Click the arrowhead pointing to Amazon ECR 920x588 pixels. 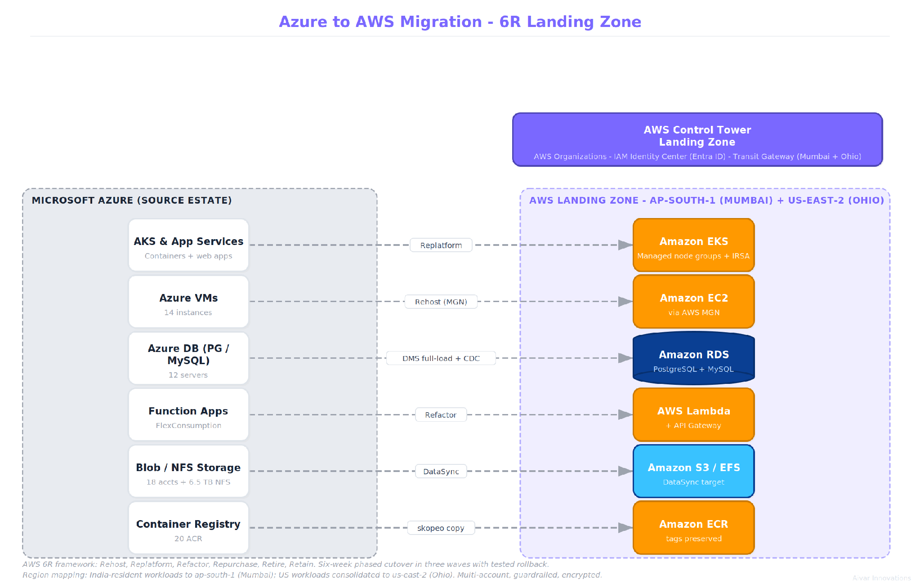[625, 528]
